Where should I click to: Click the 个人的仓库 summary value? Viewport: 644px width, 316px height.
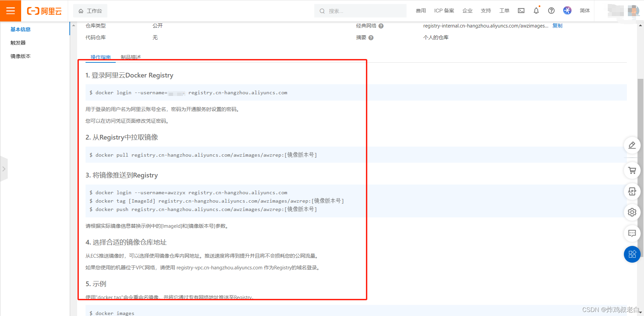pos(436,38)
